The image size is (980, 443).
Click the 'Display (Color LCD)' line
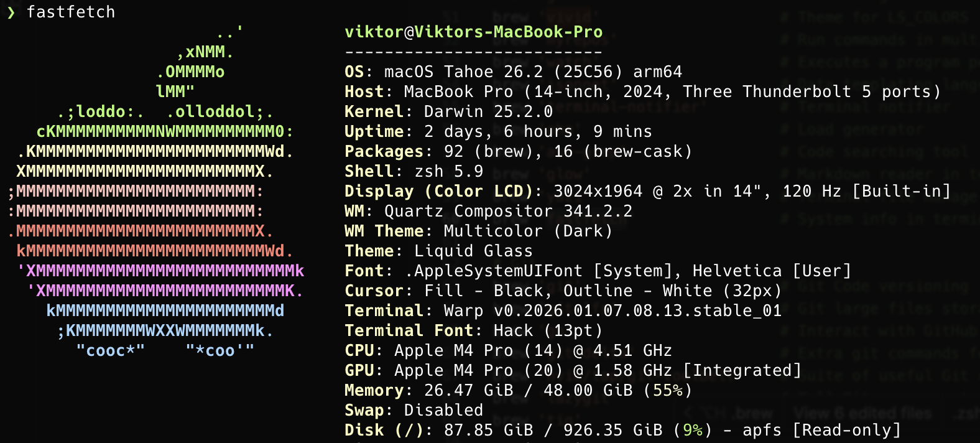(x=648, y=191)
